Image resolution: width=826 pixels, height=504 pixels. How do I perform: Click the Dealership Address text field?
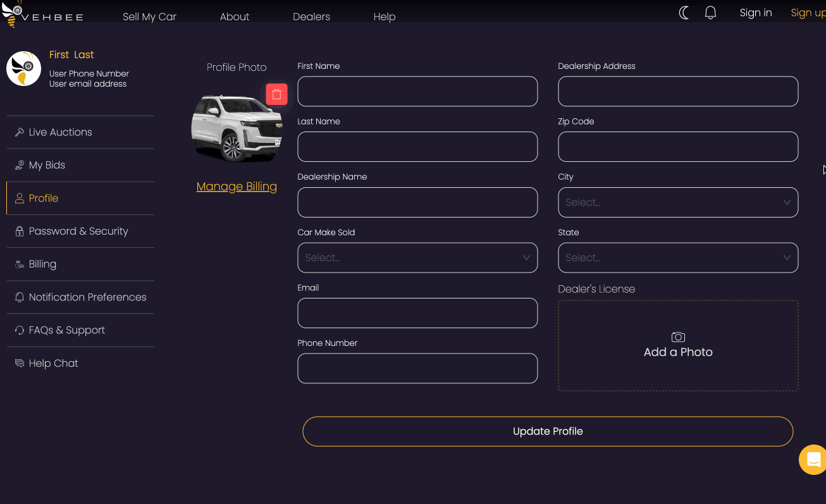coord(678,92)
